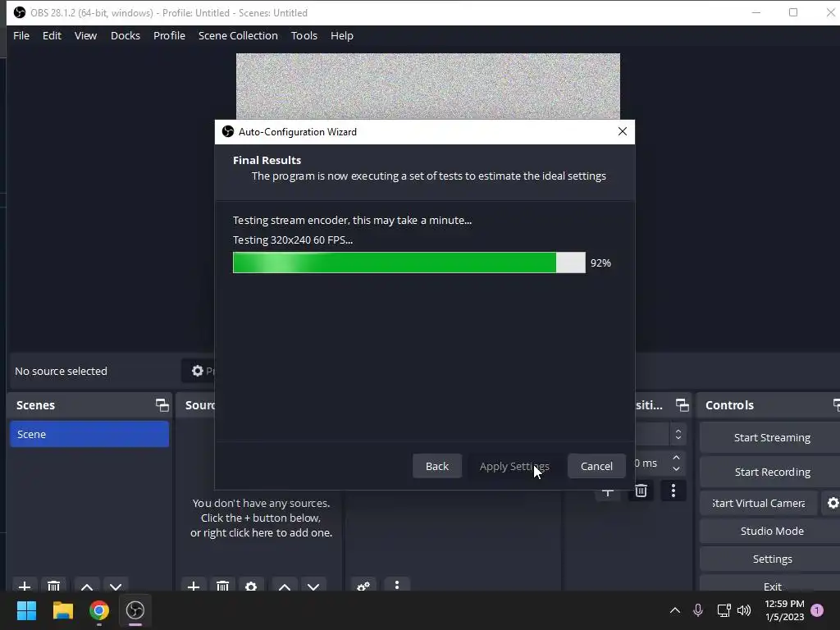Click Start Virtual Camera
The height and width of the screenshot is (630, 840).
coord(759,503)
